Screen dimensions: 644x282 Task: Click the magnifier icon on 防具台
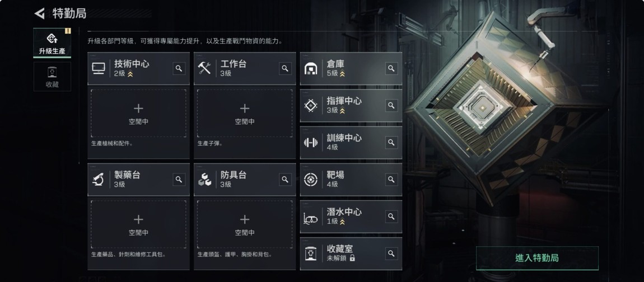tap(285, 180)
